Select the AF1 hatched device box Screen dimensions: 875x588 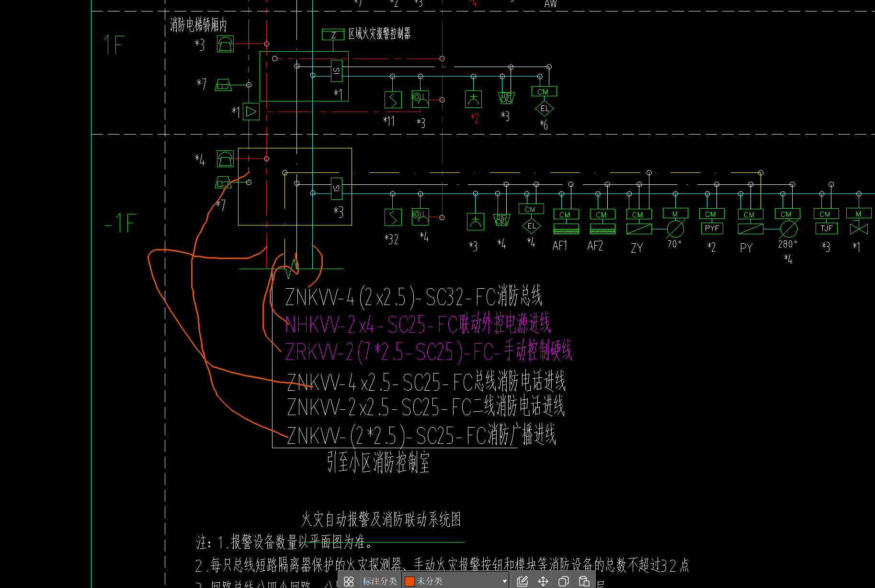[566, 229]
